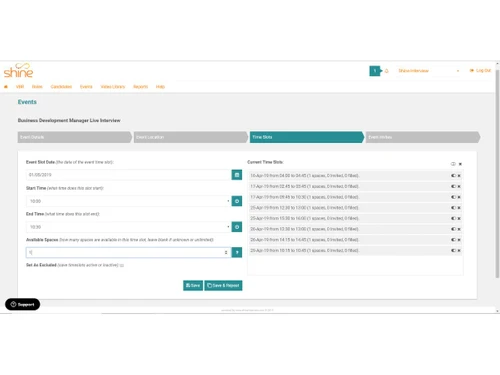This screenshot has width=500, height=375.
Task: Click the 'Current Time Slots' label
Action: point(265,162)
